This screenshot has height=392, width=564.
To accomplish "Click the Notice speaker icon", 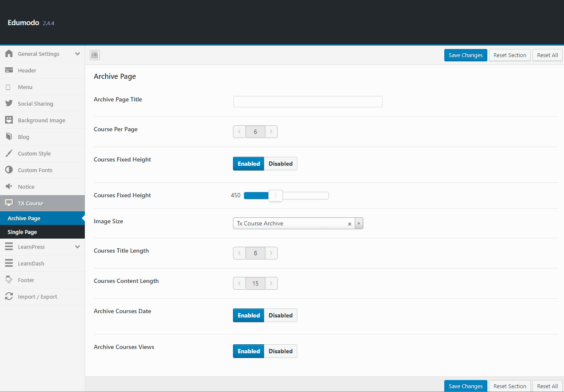I will pos(9,187).
